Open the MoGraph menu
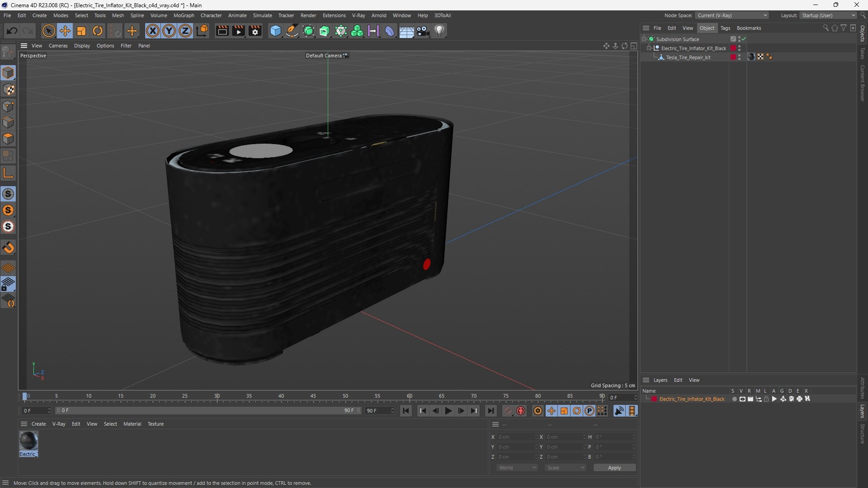The width and height of the screenshot is (868, 488). pos(184,15)
